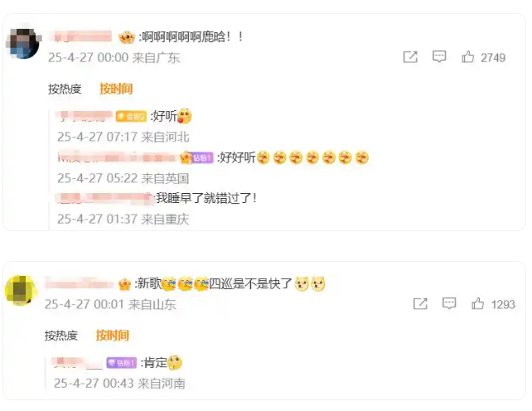Screen dimensions: 532x411
Task: Open the first commenter's avatar profile
Action: tap(23, 43)
